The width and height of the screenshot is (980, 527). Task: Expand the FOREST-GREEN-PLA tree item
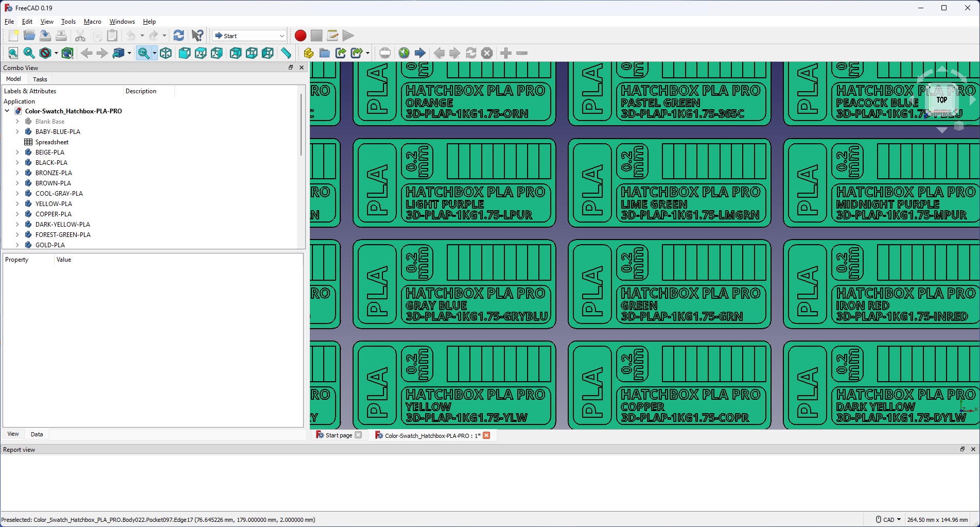point(17,234)
